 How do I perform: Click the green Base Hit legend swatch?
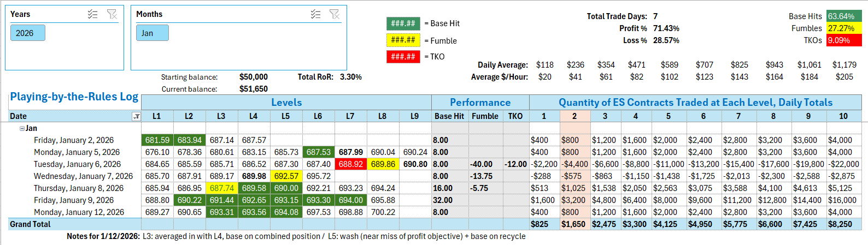click(403, 23)
